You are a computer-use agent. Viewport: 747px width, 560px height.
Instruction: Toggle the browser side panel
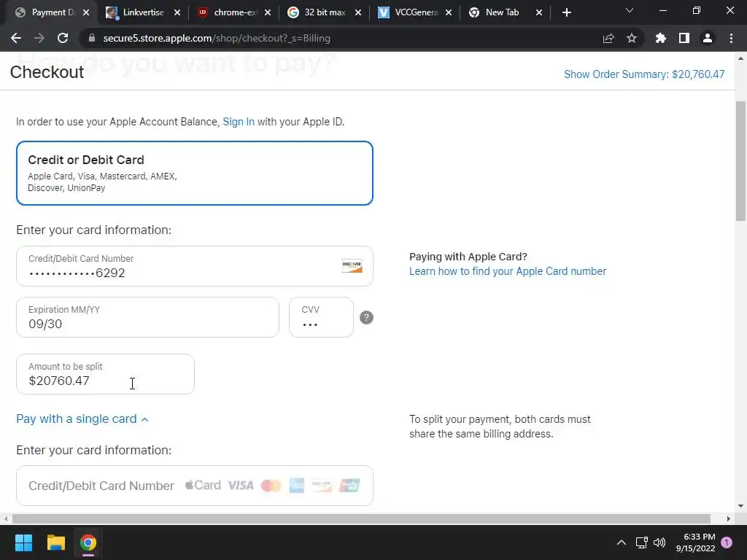pyautogui.click(x=684, y=38)
